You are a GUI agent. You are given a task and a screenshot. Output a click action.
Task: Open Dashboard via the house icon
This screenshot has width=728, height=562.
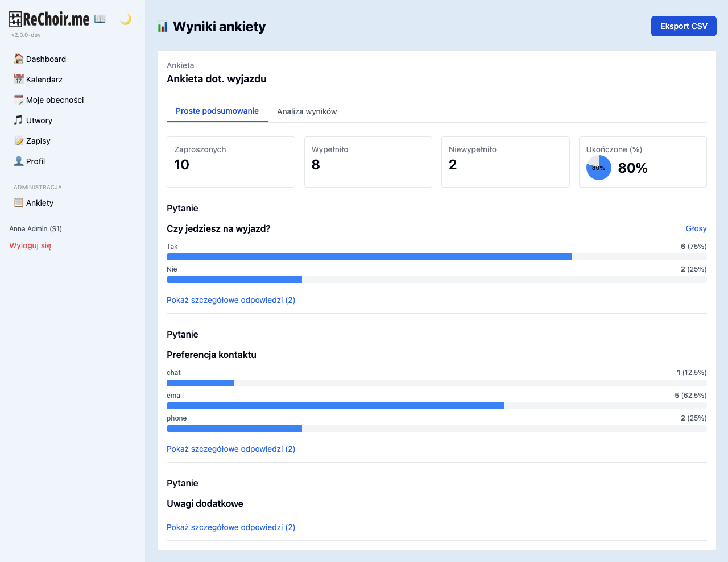coord(19,59)
